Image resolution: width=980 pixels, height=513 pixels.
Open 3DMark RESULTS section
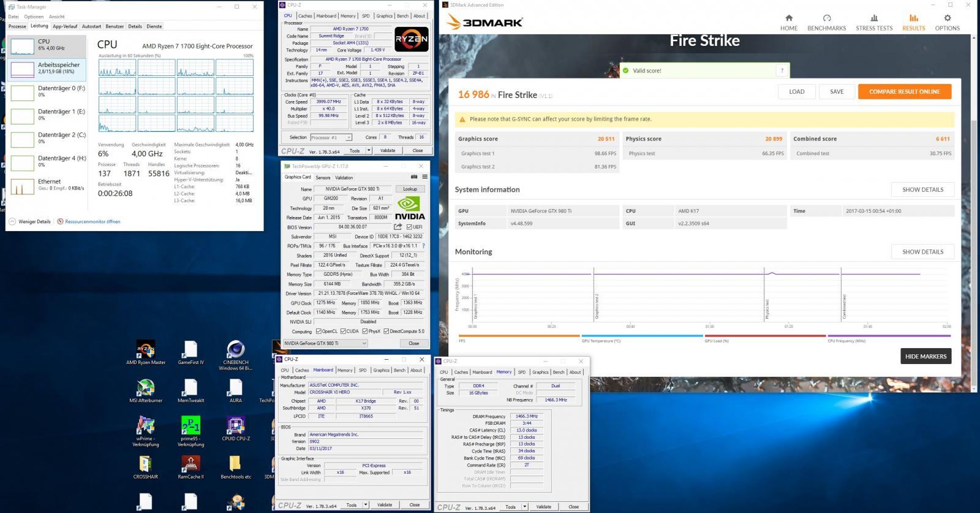pyautogui.click(x=913, y=23)
